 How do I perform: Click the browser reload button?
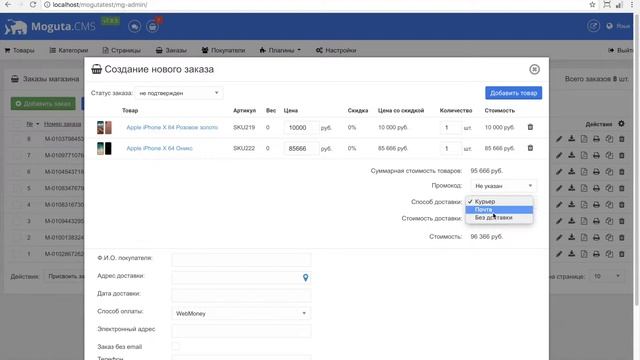(x=33, y=4)
